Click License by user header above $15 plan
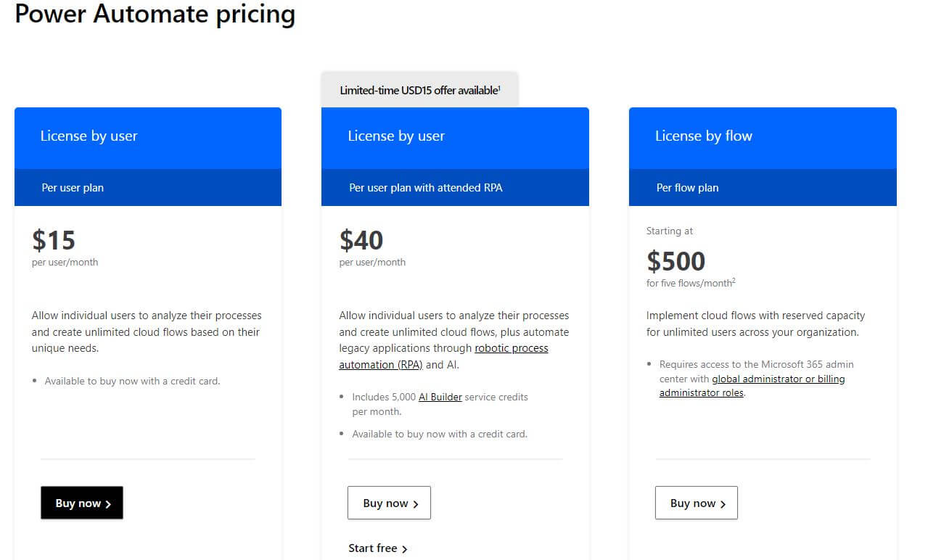The width and height of the screenshot is (928, 560). pos(89,136)
